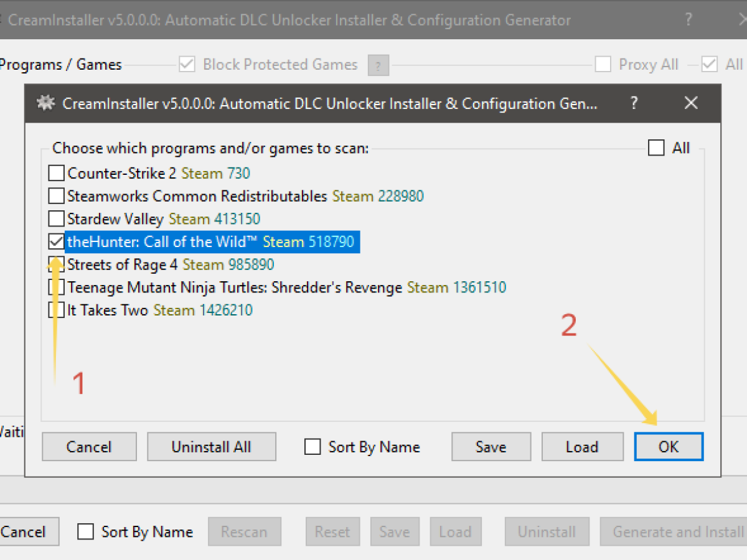The width and height of the screenshot is (747, 560).
Task: Click the question mark button beside Block Protected Games
Action: (378, 65)
